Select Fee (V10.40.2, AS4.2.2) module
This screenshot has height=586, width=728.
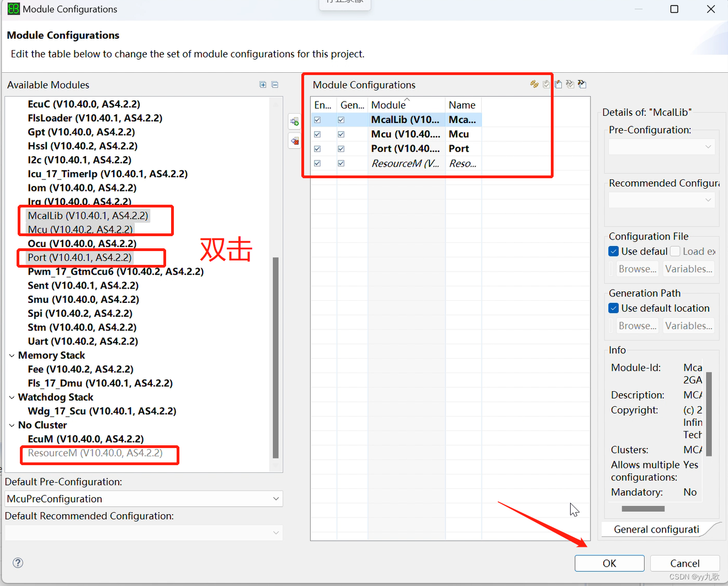tap(81, 369)
